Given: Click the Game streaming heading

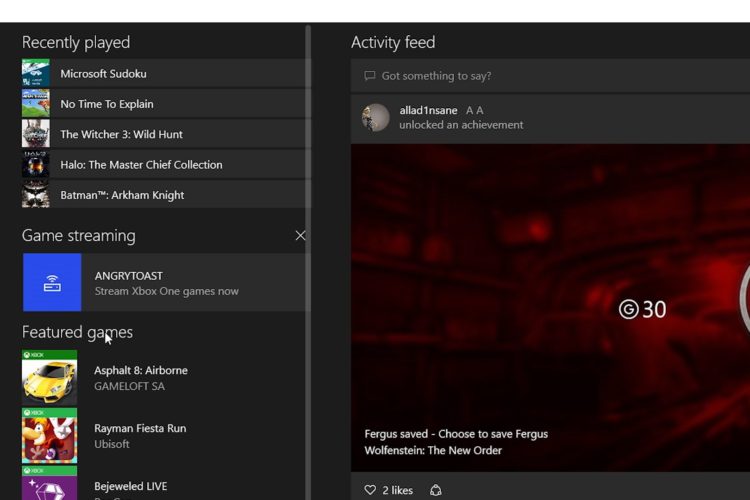Looking at the screenshot, I should click(79, 235).
